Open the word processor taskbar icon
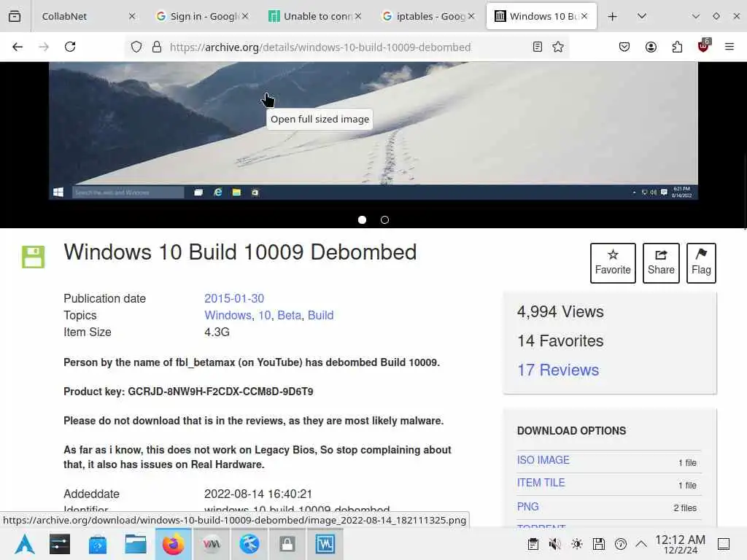This screenshot has width=747, height=560. click(325, 544)
